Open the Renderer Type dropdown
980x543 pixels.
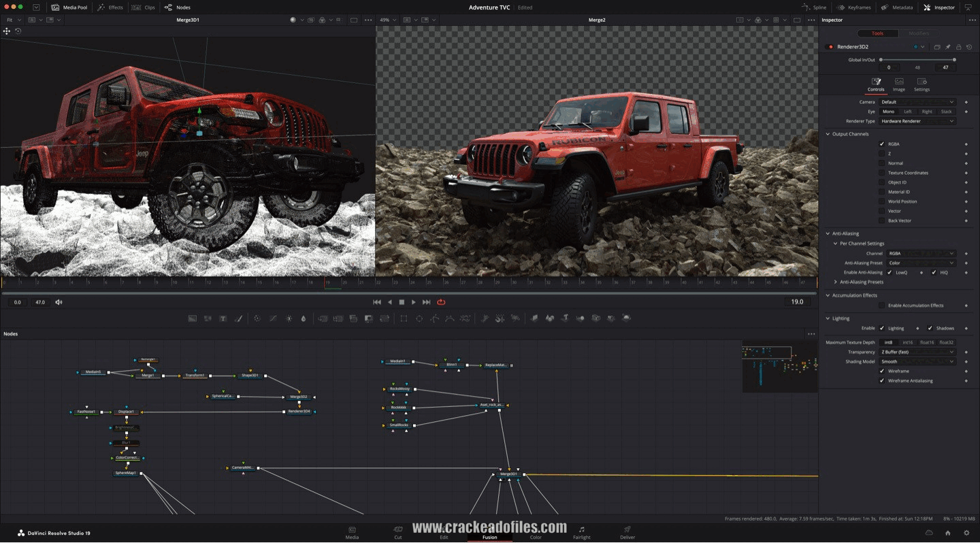pyautogui.click(x=917, y=121)
